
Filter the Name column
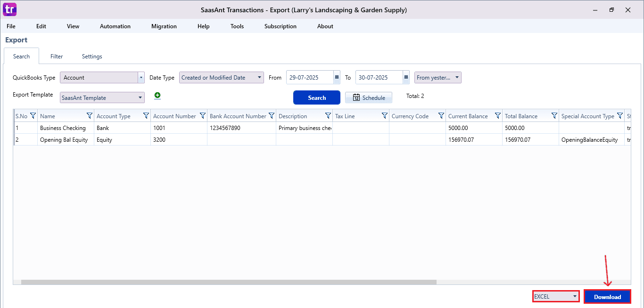coord(89,116)
